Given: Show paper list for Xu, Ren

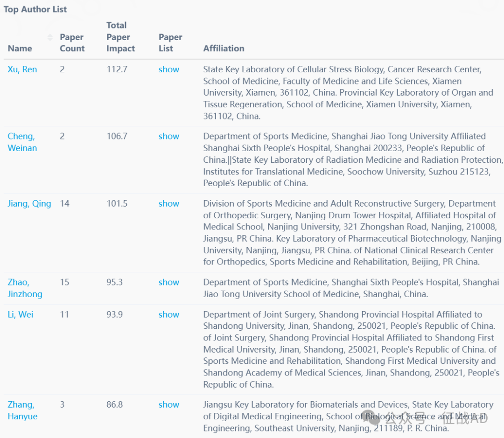Looking at the screenshot, I should [169, 70].
